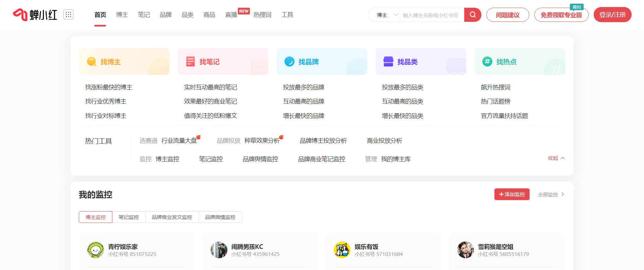Click 问题建议 button
The width and height of the screenshot is (644, 270).
(x=507, y=15)
